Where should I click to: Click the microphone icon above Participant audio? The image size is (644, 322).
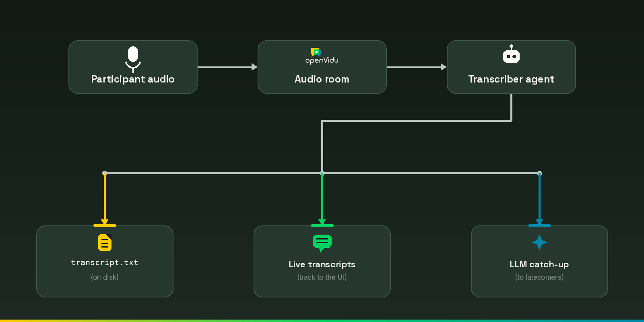click(x=133, y=59)
